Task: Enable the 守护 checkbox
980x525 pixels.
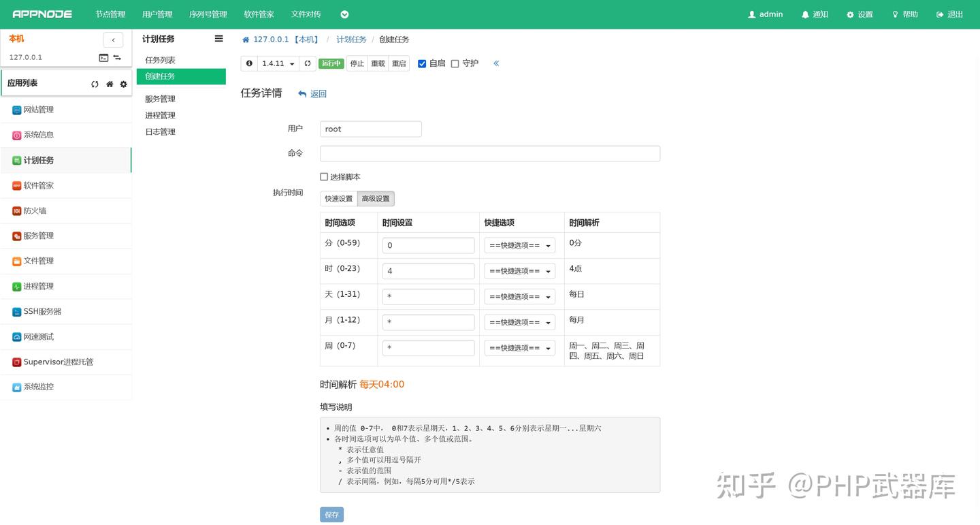Action: [455, 63]
